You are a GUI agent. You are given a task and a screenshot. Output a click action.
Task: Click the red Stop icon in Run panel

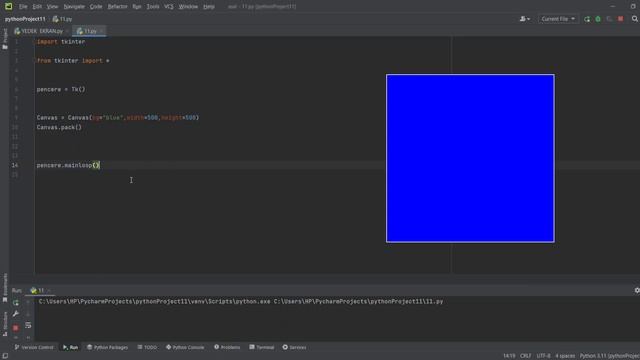(16, 327)
